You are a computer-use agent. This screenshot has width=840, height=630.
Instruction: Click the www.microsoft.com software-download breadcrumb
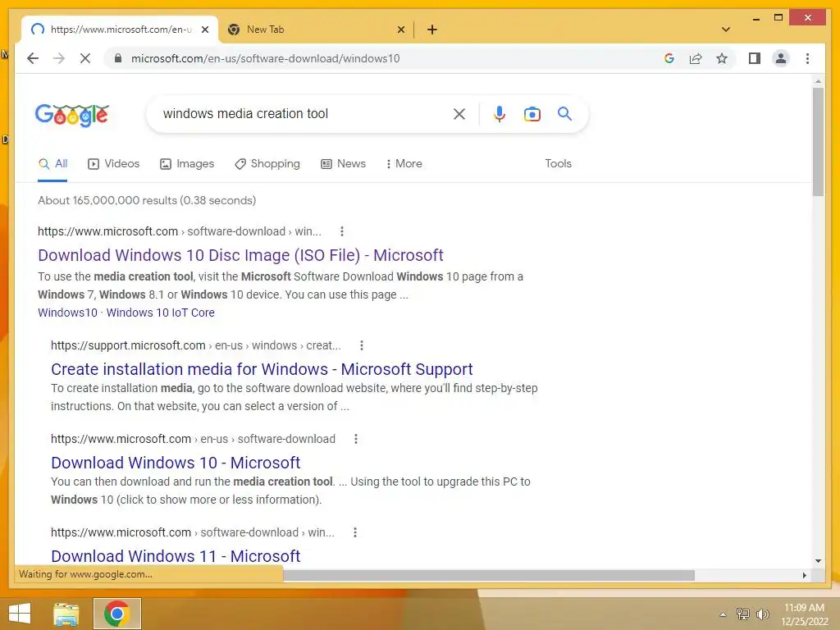[180, 231]
